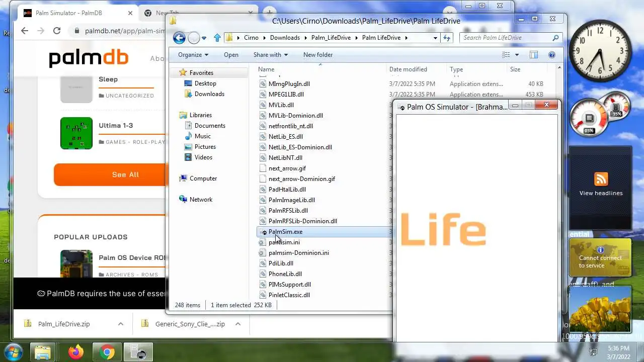The width and height of the screenshot is (644, 362).
Task: Expand the Palm_LifeDrive breadcrumb arrow
Action: (358, 38)
